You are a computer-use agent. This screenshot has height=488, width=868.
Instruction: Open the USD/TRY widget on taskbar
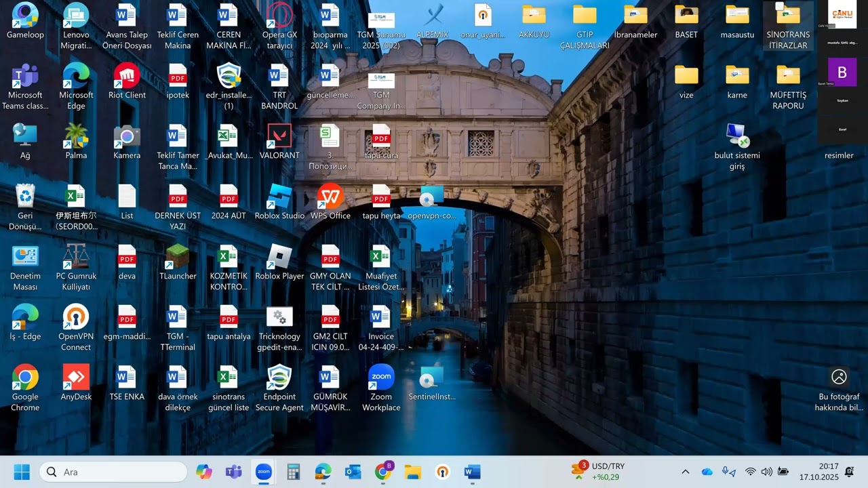pyautogui.click(x=599, y=472)
